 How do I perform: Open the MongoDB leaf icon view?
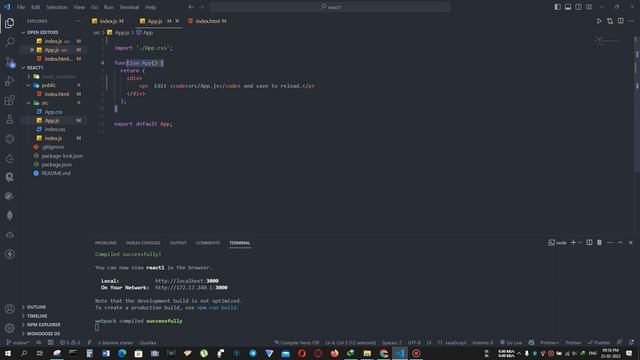[9, 216]
